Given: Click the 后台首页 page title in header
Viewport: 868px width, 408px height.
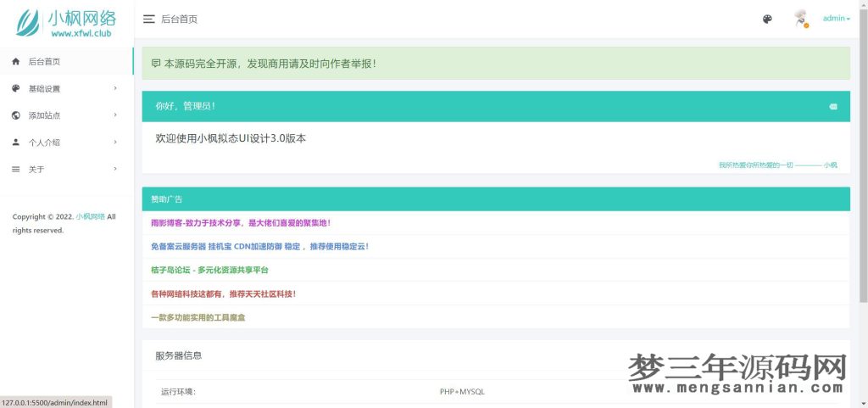Looking at the screenshot, I should pos(180,20).
